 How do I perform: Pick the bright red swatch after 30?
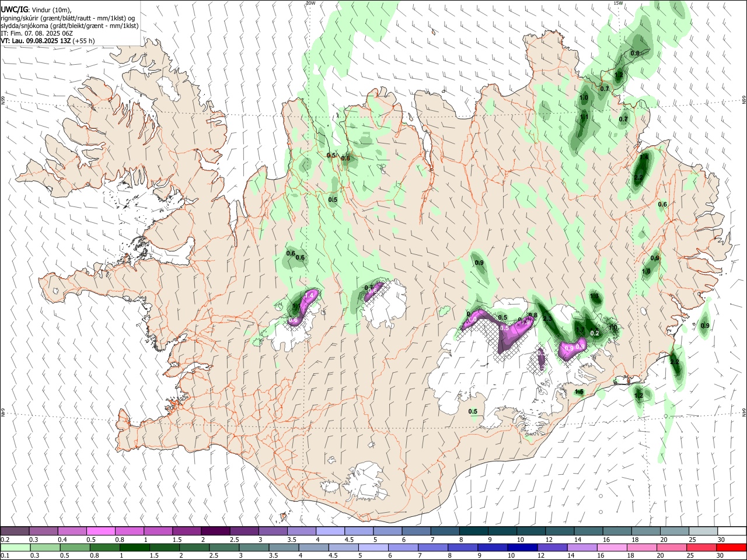pos(732,548)
